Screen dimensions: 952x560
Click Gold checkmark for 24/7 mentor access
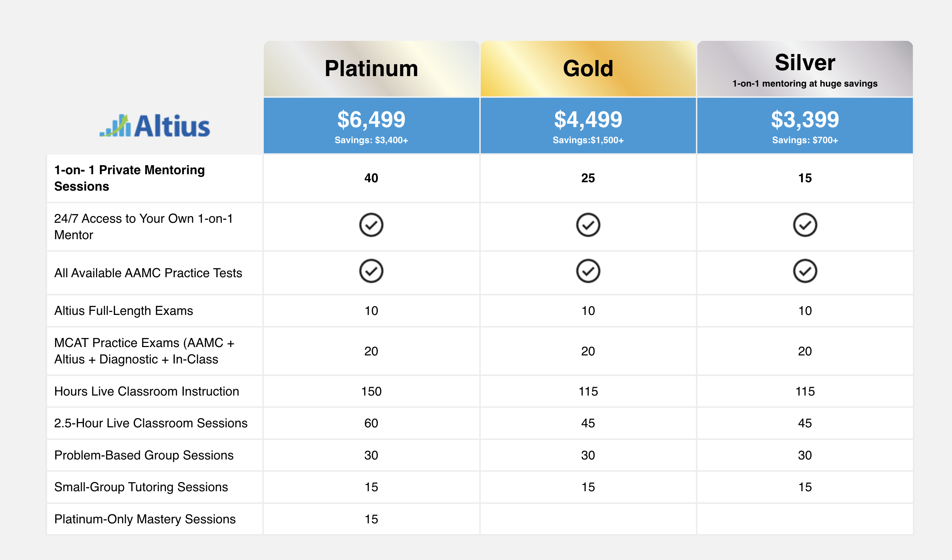tap(588, 225)
